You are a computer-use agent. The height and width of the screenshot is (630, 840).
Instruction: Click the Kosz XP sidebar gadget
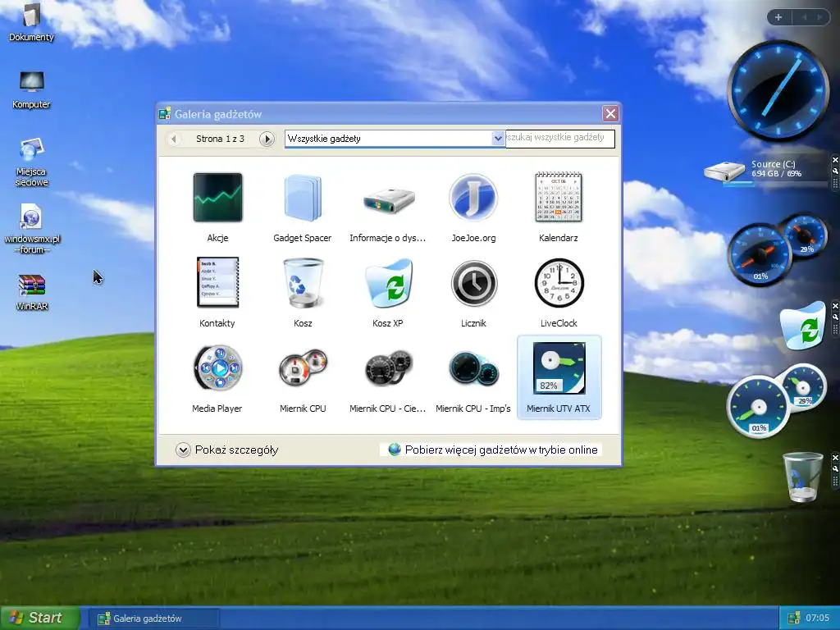click(802, 325)
